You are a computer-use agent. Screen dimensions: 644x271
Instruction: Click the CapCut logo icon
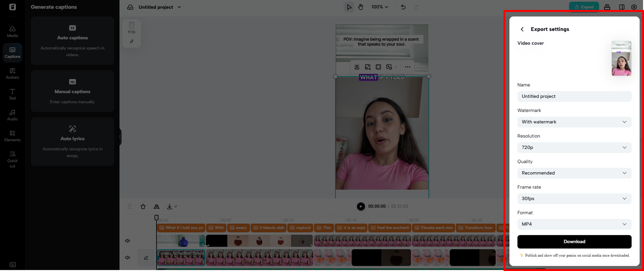point(13,7)
